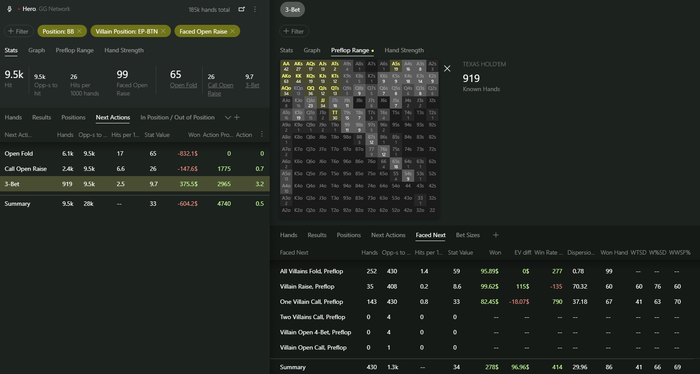Viewport: 700px width, 374px height.
Task: Open the Call Open Raise stat link
Action: tap(221, 89)
